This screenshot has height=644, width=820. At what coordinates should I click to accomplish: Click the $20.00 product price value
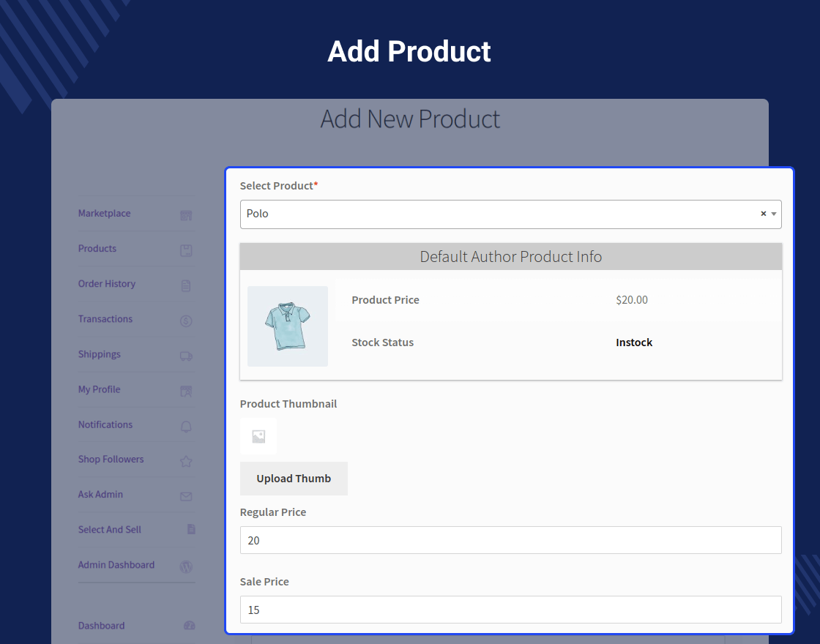point(632,299)
